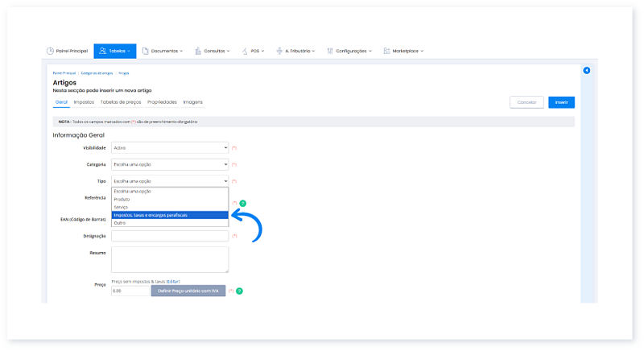Click the POS menu icon
This screenshot has width=644, height=351.
245,51
